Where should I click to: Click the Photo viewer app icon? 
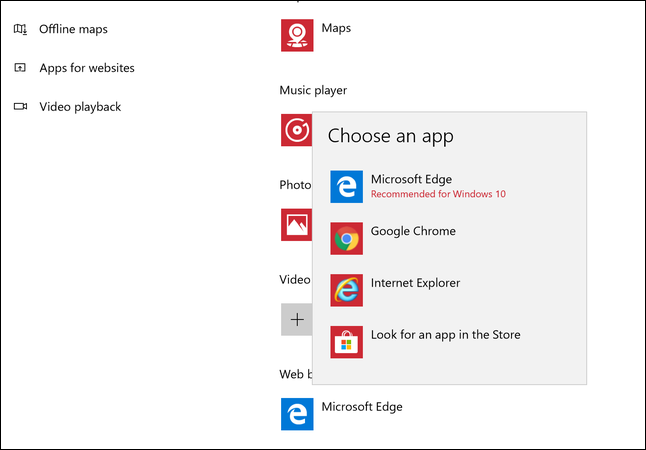point(296,225)
